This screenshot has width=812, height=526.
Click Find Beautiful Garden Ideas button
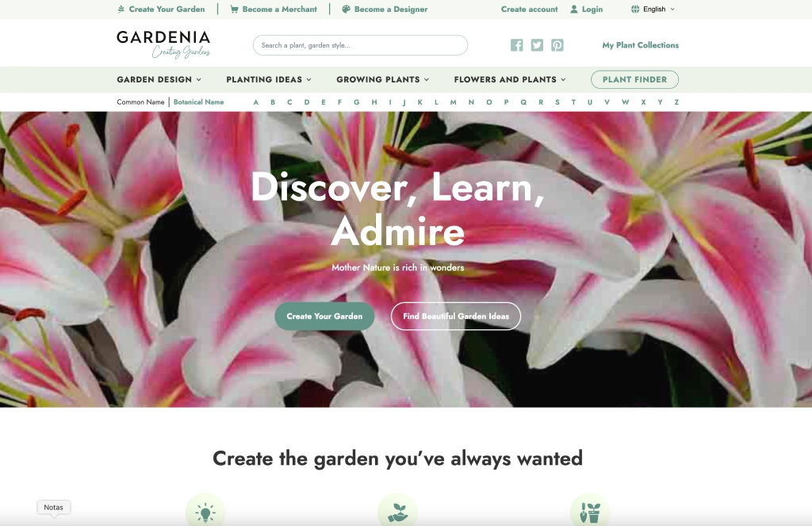[x=456, y=316]
